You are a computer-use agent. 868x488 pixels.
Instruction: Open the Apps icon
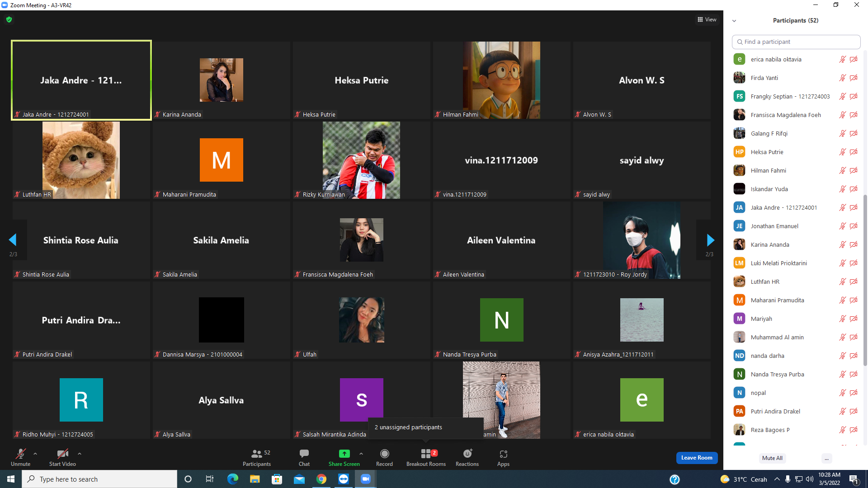(x=504, y=454)
